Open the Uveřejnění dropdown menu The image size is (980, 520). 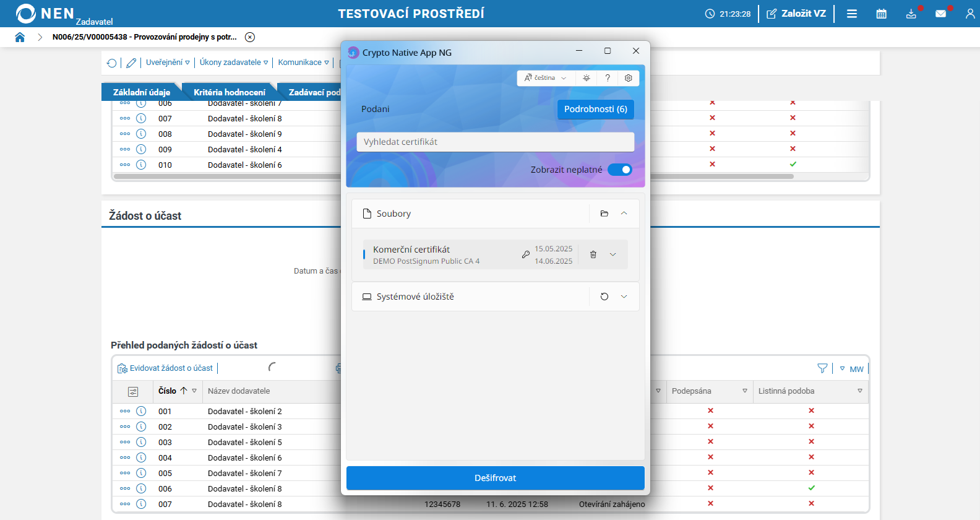(168, 63)
